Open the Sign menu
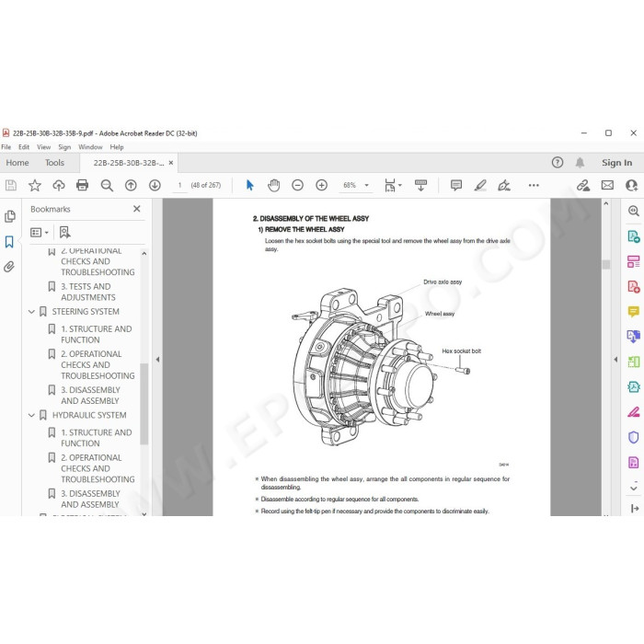Image resolution: width=644 pixels, height=644 pixels. pos(64,146)
